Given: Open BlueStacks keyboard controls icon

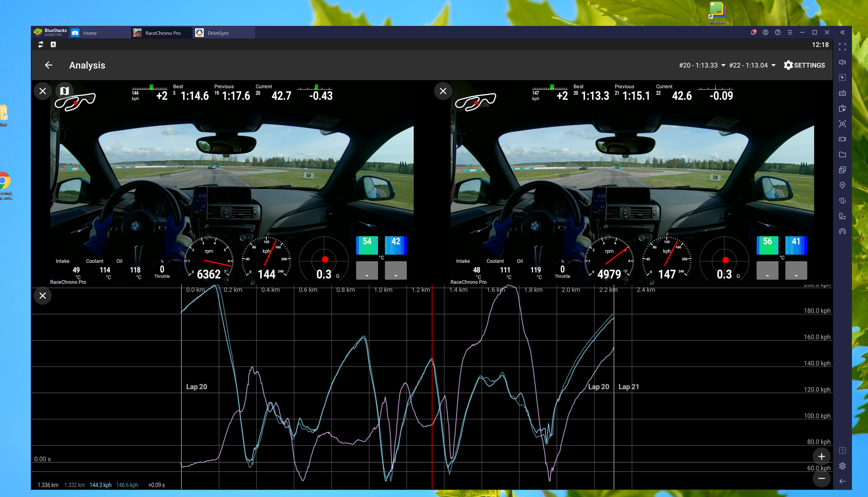Looking at the screenshot, I should (842, 93).
